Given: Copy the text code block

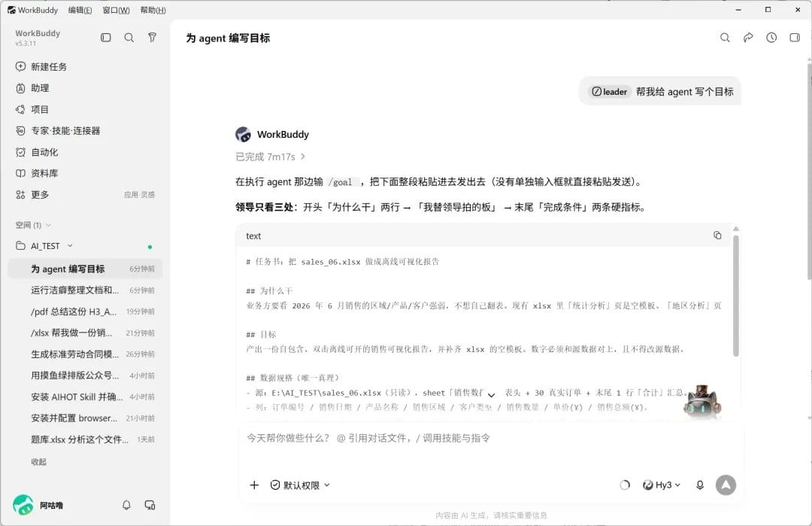Looking at the screenshot, I should click(717, 236).
